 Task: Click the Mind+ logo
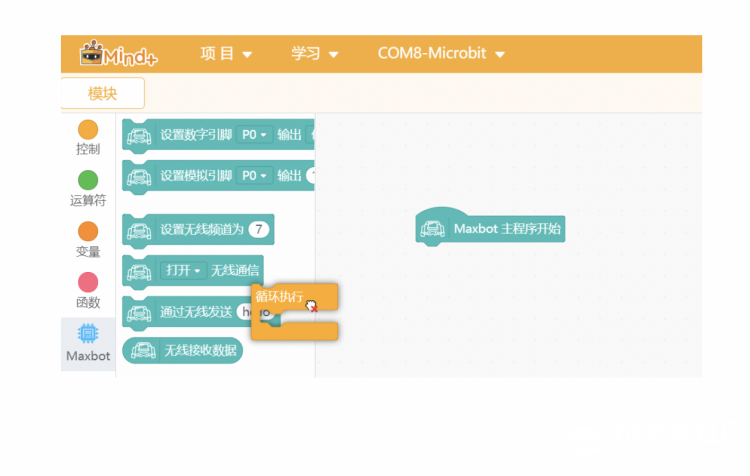point(118,54)
